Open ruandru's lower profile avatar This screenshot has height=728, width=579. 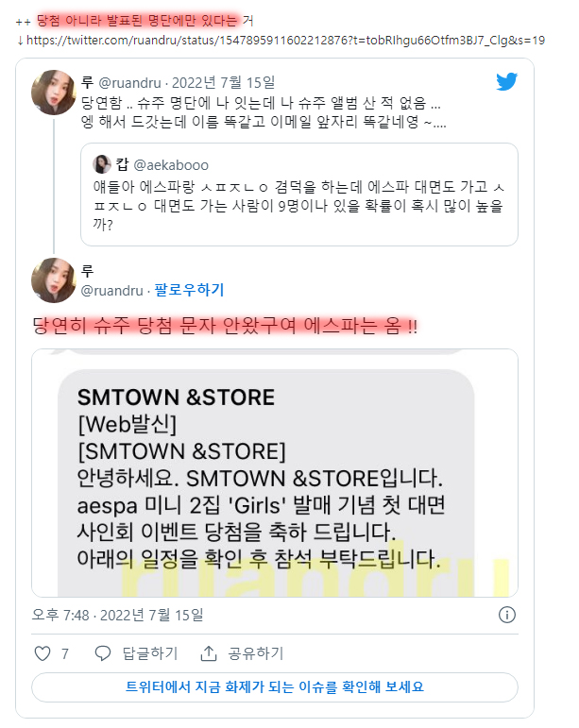click(54, 280)
